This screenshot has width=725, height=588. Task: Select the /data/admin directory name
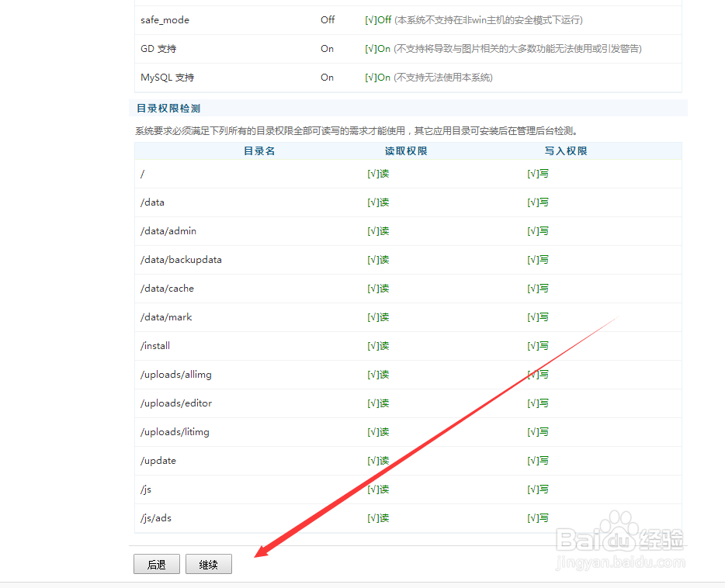tap(168, 231)
